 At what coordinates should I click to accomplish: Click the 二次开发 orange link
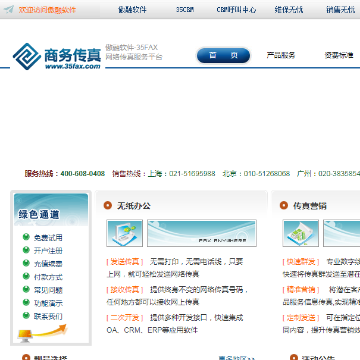(x=125, y=318)
